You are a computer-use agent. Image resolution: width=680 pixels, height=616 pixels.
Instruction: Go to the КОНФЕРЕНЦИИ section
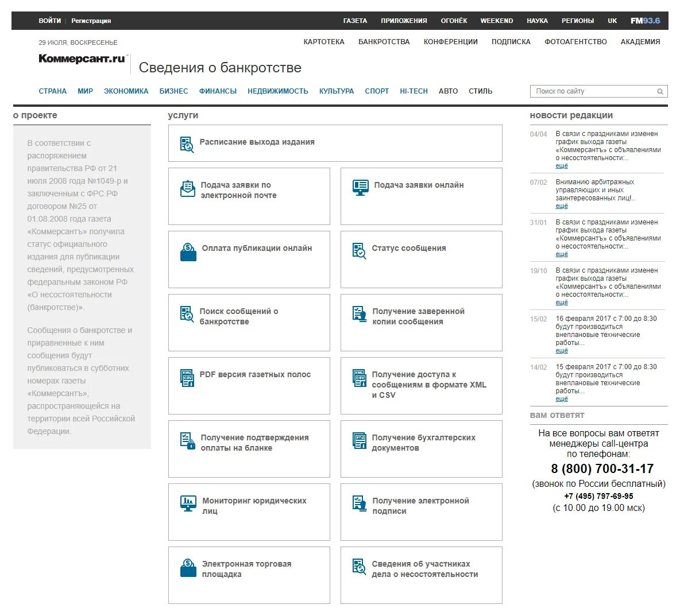pyautogui.click(x=451, y=41)
